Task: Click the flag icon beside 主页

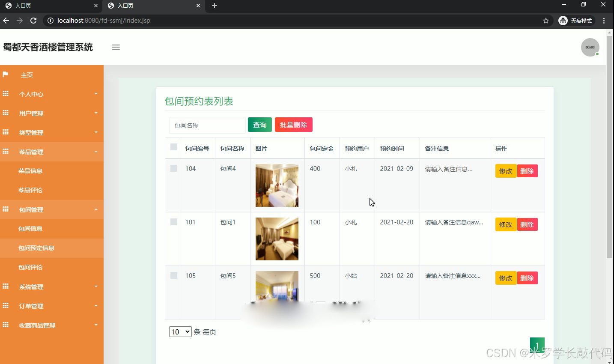Action: (x=6, y=75)
